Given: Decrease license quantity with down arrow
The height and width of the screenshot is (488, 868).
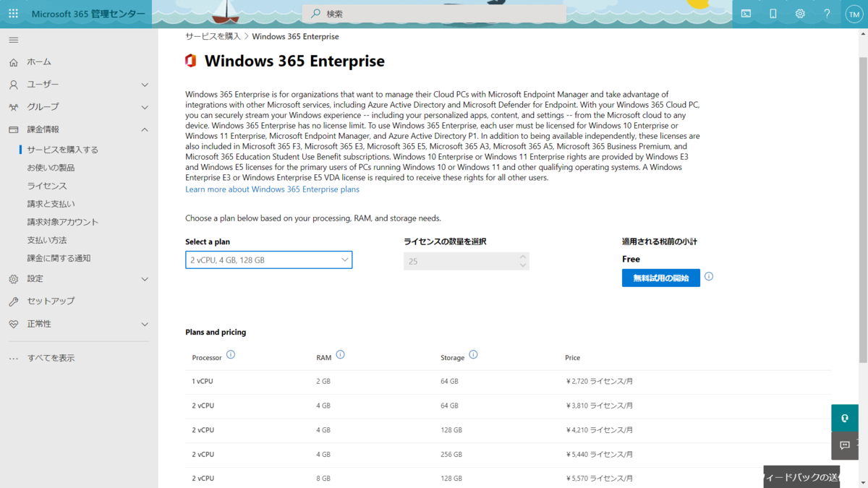Looking at the screenshot, I should click(523, 265).
